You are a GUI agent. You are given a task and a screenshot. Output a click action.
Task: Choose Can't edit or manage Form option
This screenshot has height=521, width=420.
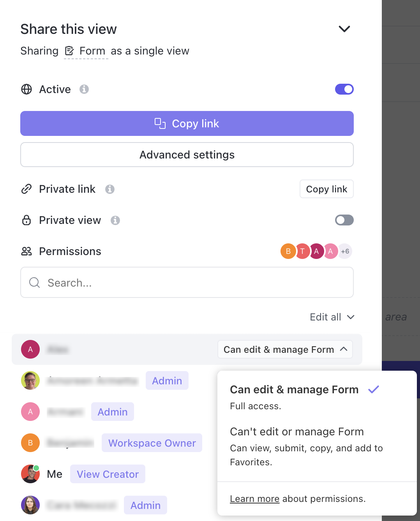tap(296, 432)
